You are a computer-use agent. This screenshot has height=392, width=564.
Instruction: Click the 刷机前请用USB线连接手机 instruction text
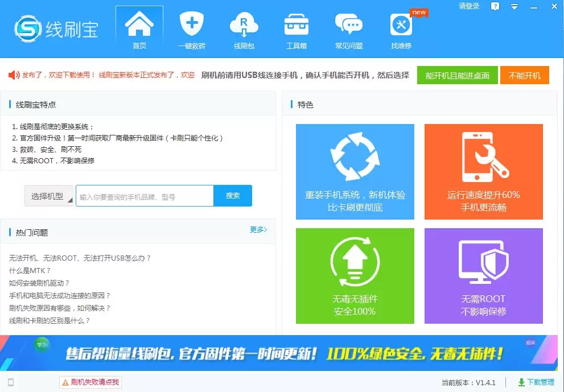[x=305, y=75]
